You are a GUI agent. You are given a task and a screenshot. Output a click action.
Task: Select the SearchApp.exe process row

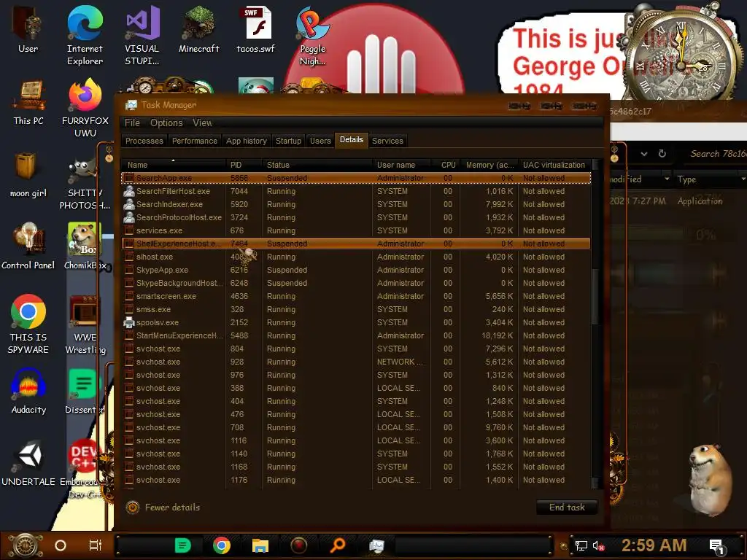[x=356, y=178]
